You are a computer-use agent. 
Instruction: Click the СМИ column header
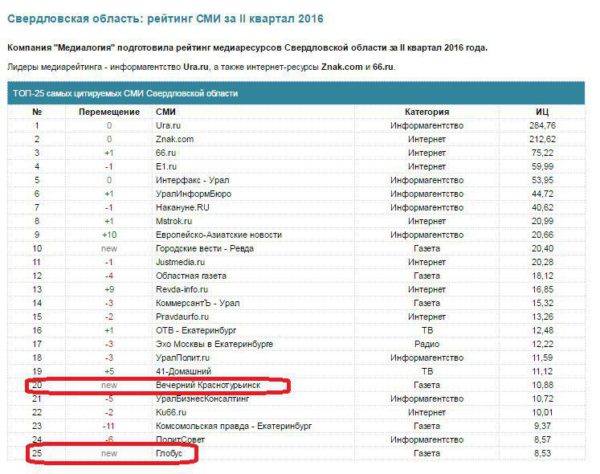167,110
